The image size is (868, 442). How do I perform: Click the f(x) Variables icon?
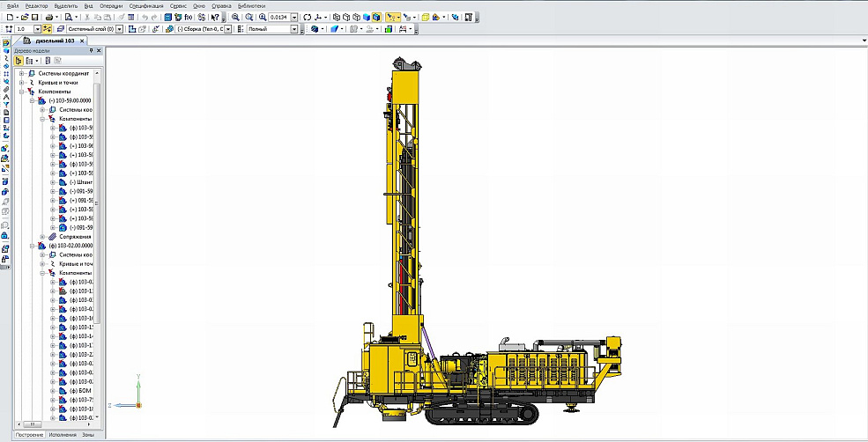(x=188, y=17)
